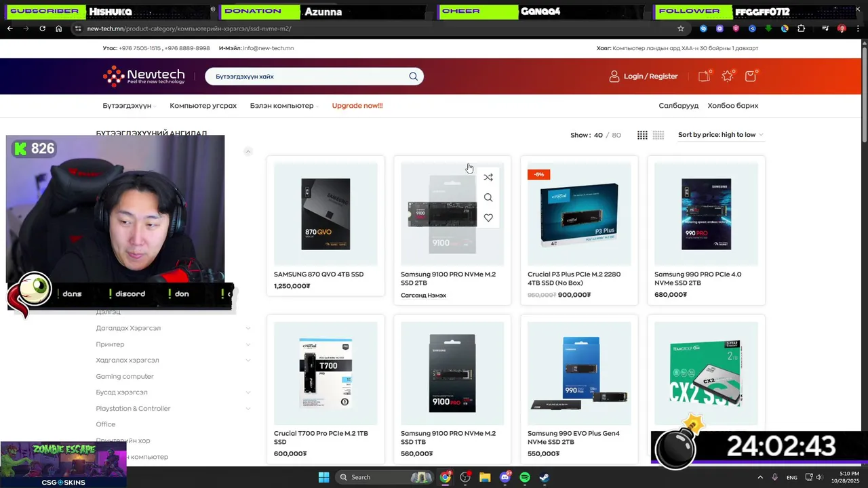The image size is (868, 488).
Task: Open the wishlist star icon in the header
Action: pos(728,77)
